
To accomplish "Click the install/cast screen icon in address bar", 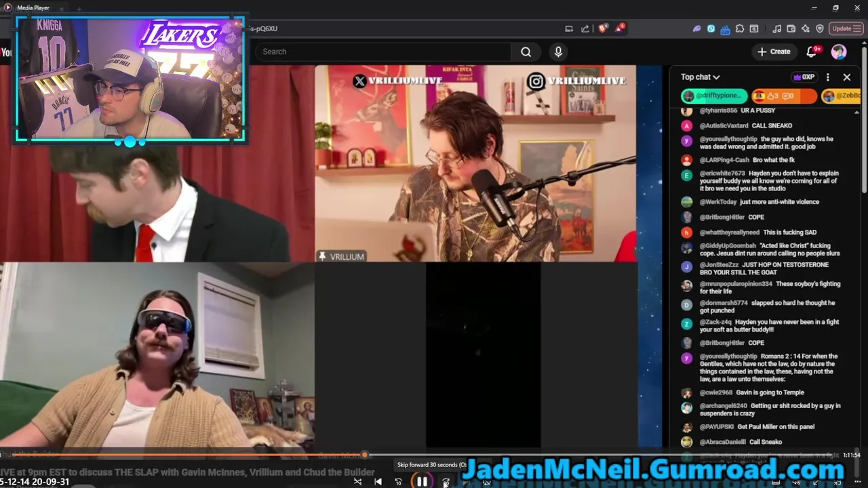I will (569, 28).
